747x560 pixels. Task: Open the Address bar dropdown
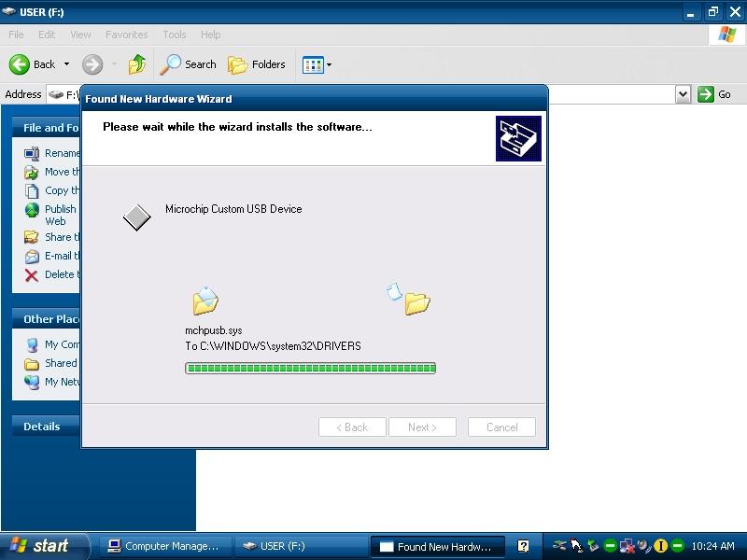click(684, 94)
